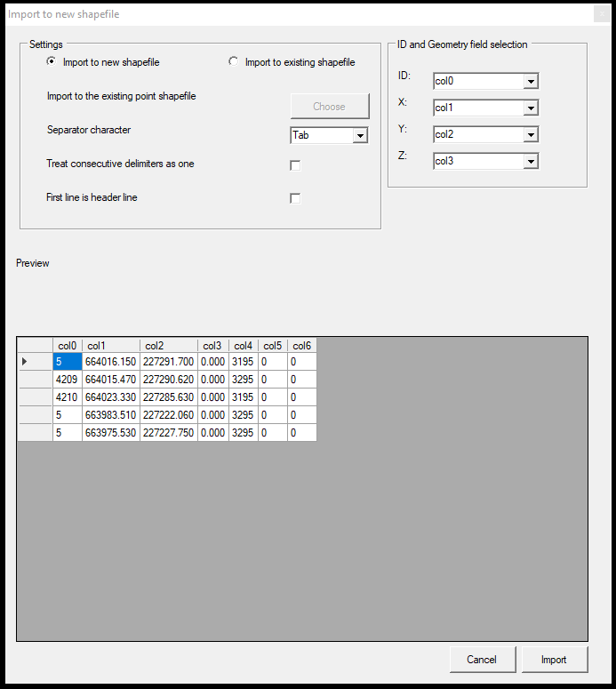This screenshot has height=689, width=616.
Task: Click the Choose button
Action: (330, 107)
